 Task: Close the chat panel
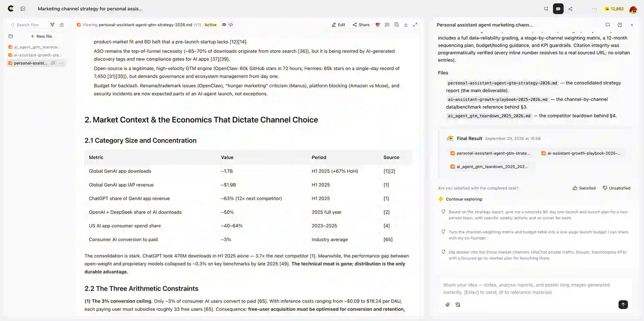click(632, 25)
